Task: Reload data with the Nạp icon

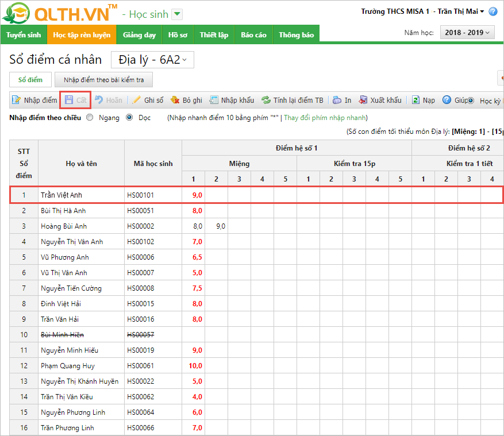Action: (415, 100)
